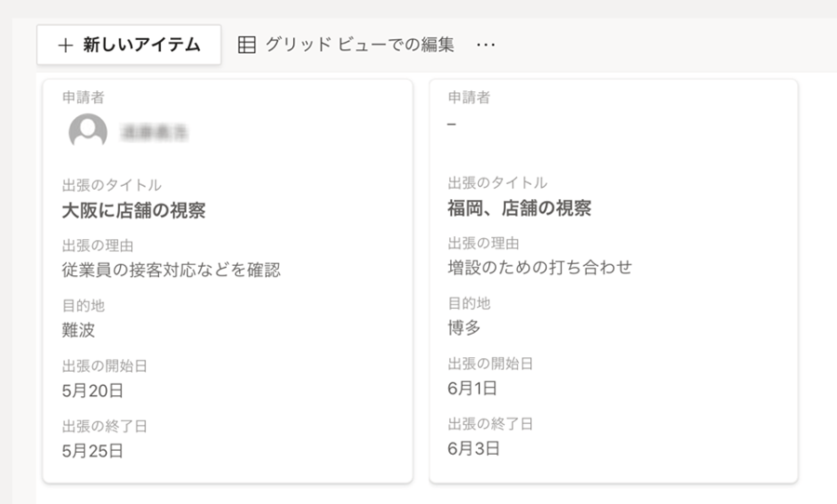The image size is (837, 504).
Task: Click the blurred applicant name
Action: pos(154,133)
